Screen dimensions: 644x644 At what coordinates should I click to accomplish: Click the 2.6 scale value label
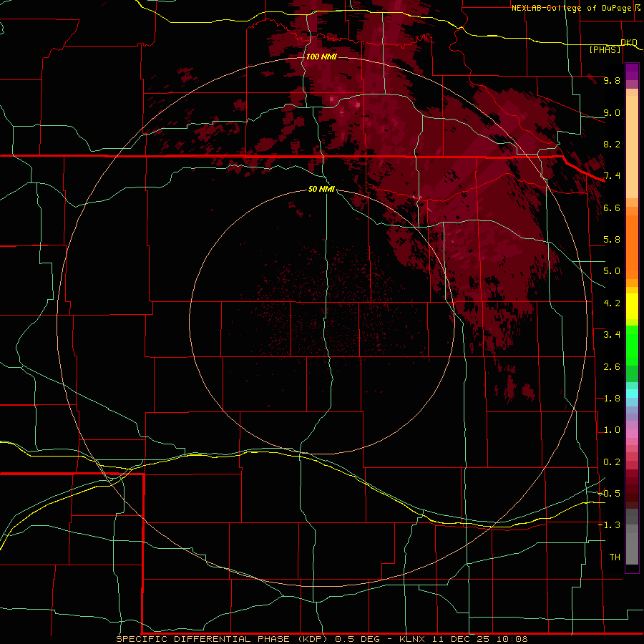[612, 367]
